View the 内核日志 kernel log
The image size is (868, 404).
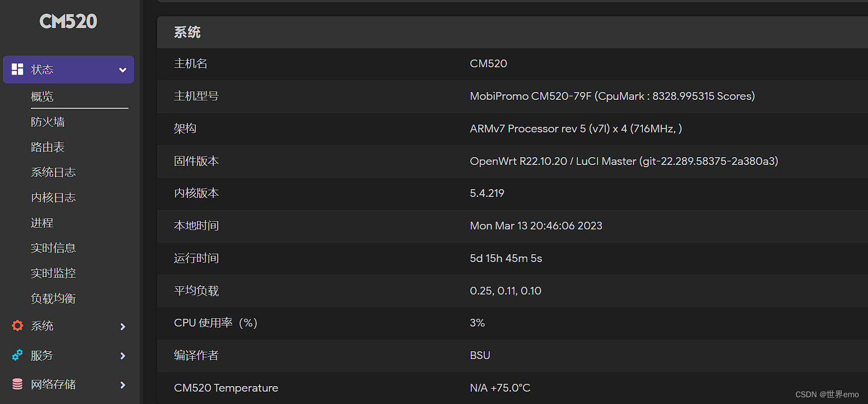click(x=53, y=198)
